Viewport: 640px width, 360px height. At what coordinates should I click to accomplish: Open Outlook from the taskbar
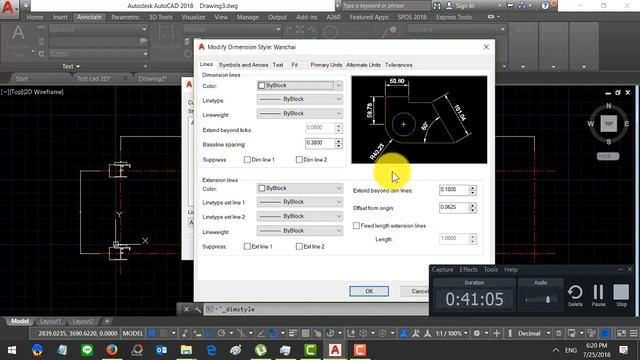coord(161,350)
